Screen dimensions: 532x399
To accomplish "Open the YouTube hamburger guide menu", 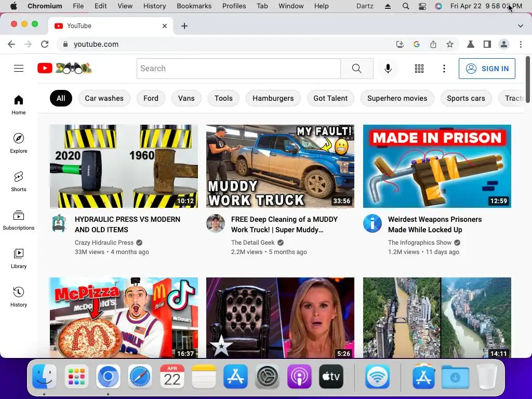I will (x=19, y=69).
